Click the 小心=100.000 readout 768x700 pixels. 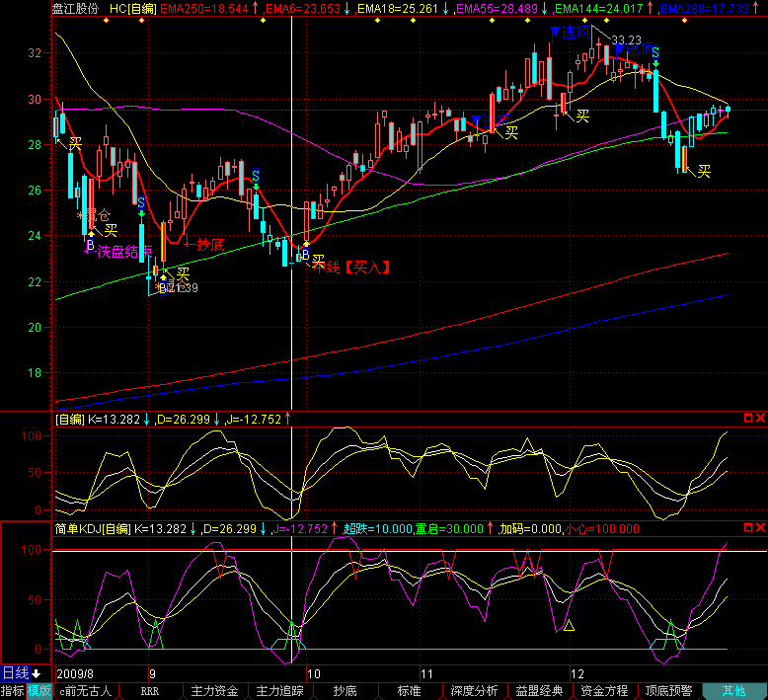coord(602,529)
